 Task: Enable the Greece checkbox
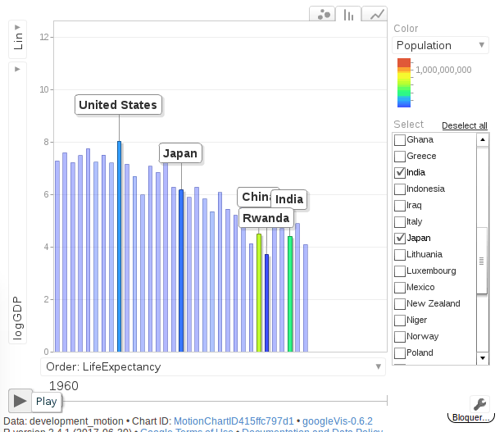(x=400, y=157)
